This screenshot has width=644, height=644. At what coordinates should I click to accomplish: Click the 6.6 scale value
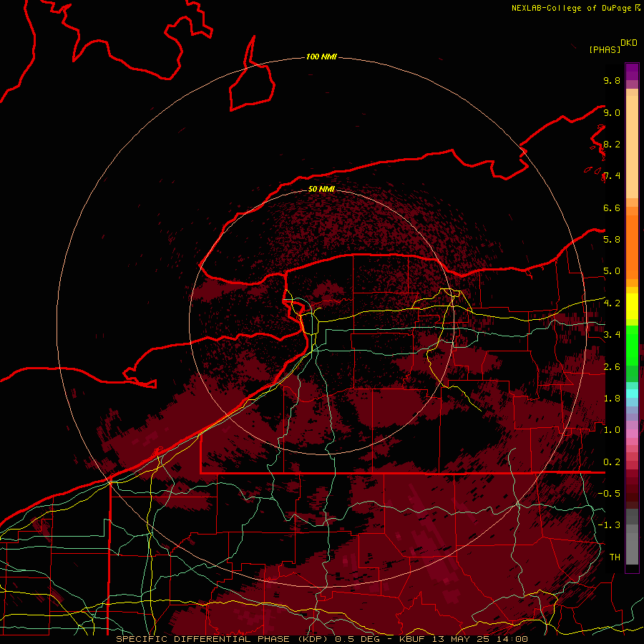tap(612, 208)
